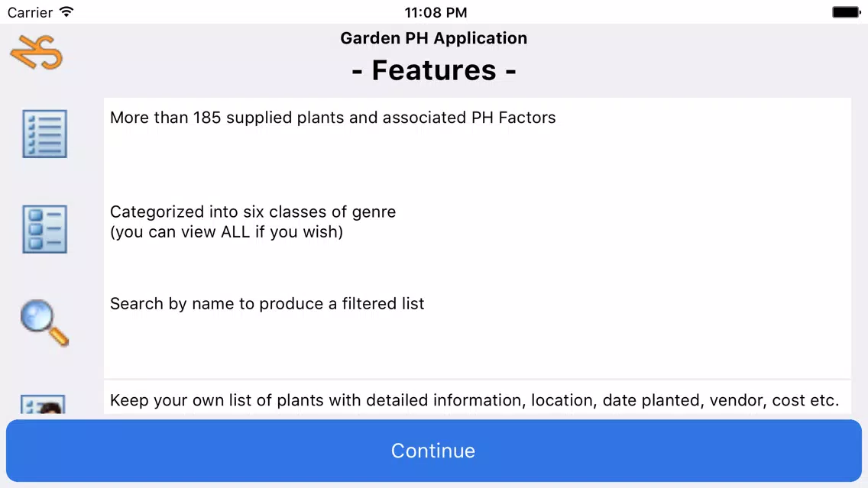Screen dimensions: 868x488
Task: Click the '(you can view ALL if you wish)' line
Action: click(226, 232)
